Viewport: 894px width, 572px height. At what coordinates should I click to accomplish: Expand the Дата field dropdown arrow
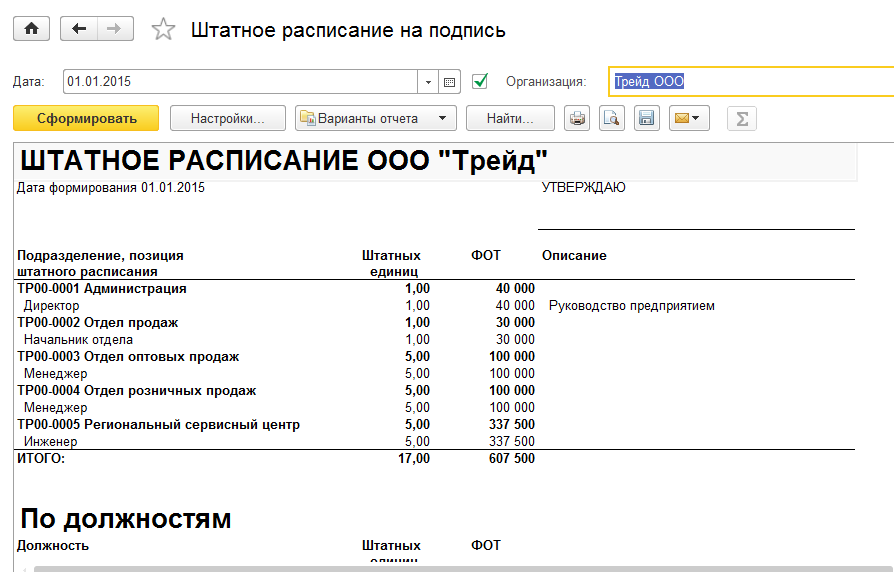428,82
